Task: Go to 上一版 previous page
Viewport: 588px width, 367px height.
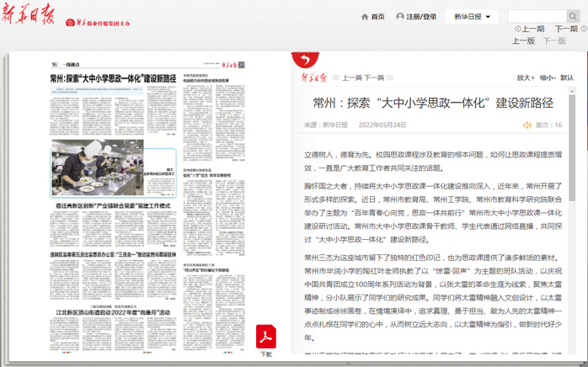Action: tap(523, 40)
